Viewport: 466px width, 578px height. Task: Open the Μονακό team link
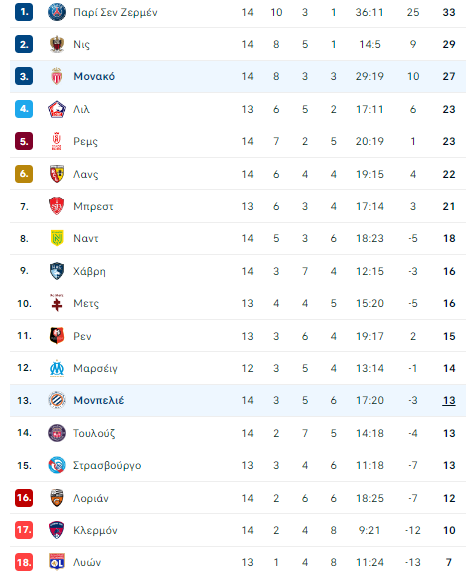[x=94, y=76]
